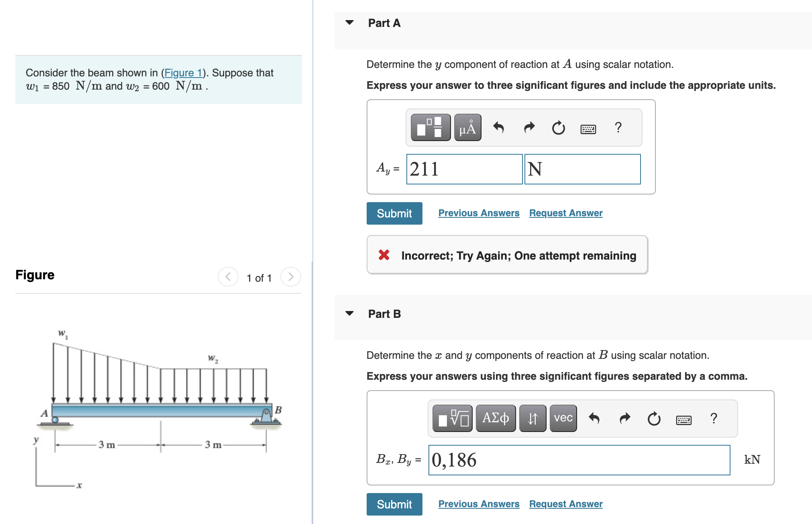Redo the Part A answer entry
The height and width of the screenshot is (524, 812).
coord(528,127)
